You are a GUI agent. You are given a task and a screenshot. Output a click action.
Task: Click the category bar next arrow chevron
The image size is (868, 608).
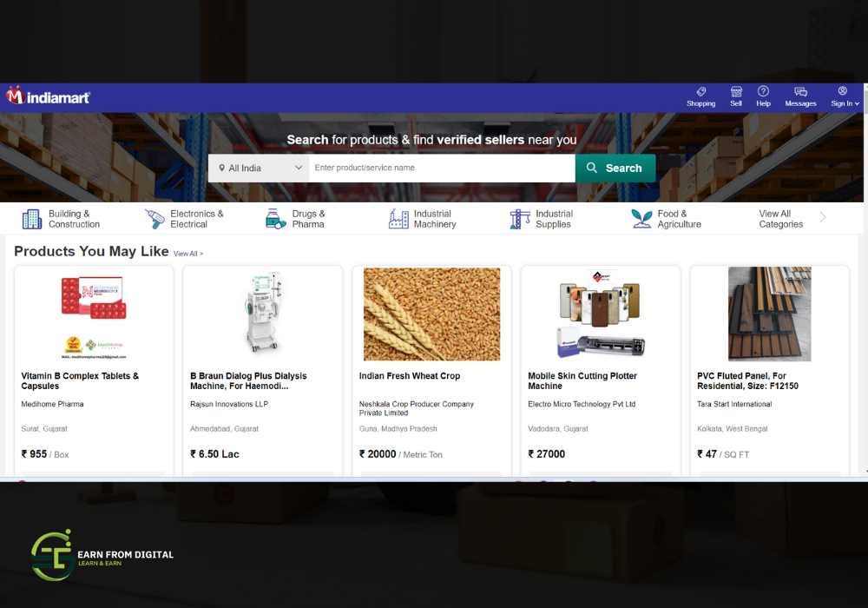[x=823, y=218]
